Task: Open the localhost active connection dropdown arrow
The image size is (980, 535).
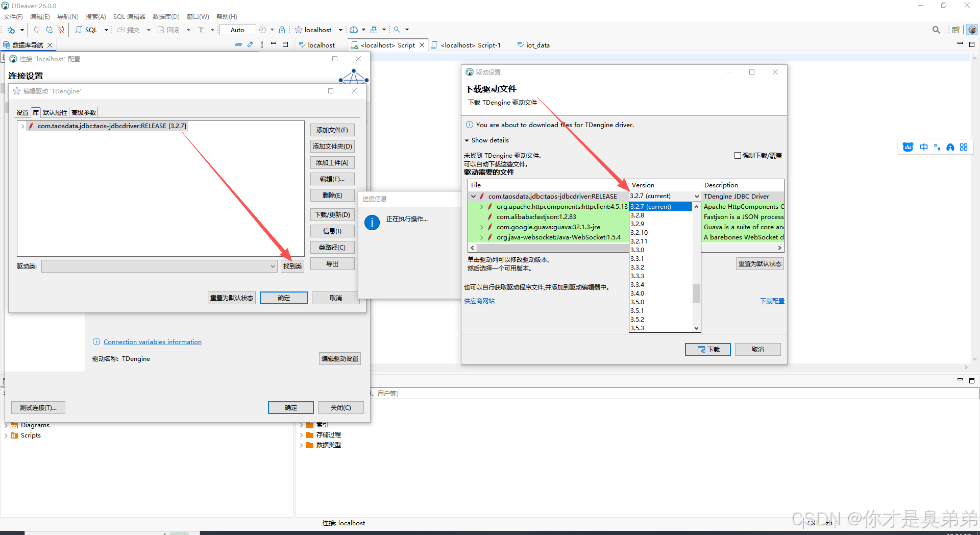Action: click(x=340, y=30)
